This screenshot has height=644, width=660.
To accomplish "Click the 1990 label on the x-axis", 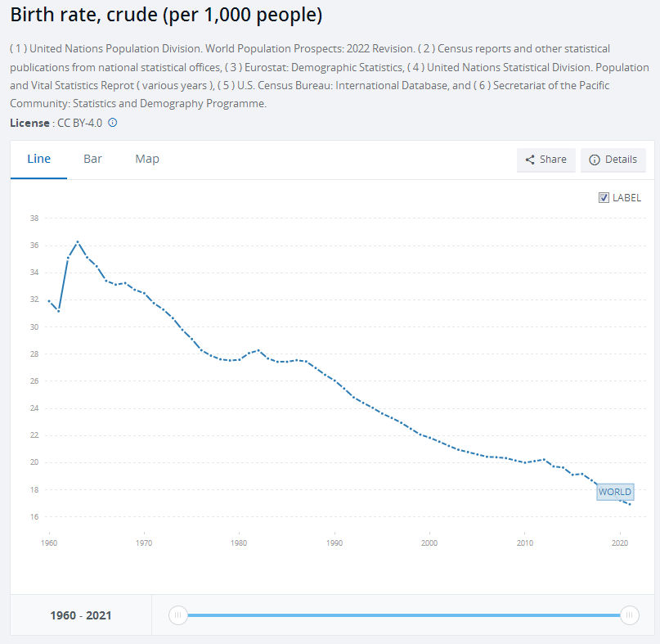I will point(334,543).
